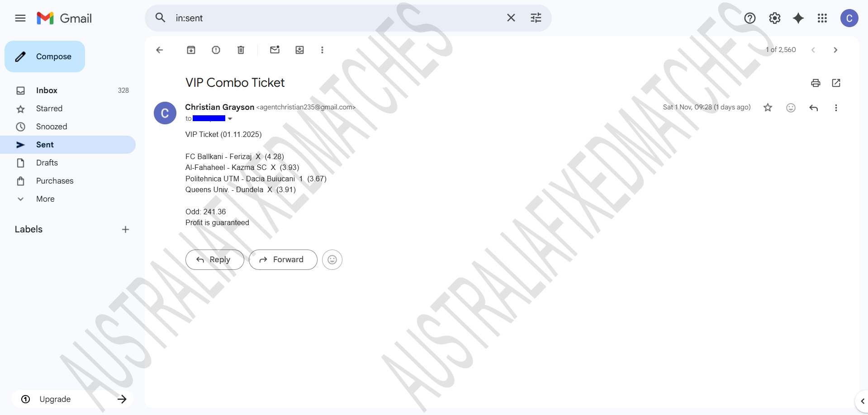Click the Gmail logo

tap(64, 18)
